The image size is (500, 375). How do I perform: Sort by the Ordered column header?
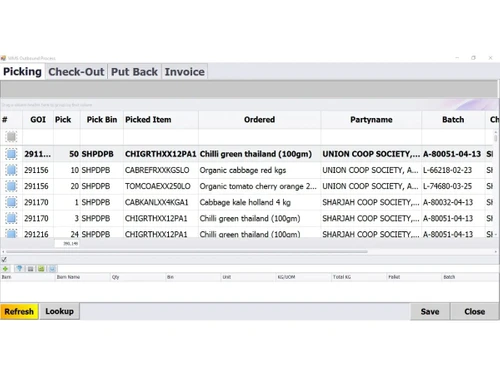pyautogui.click(x=260, y=120)
